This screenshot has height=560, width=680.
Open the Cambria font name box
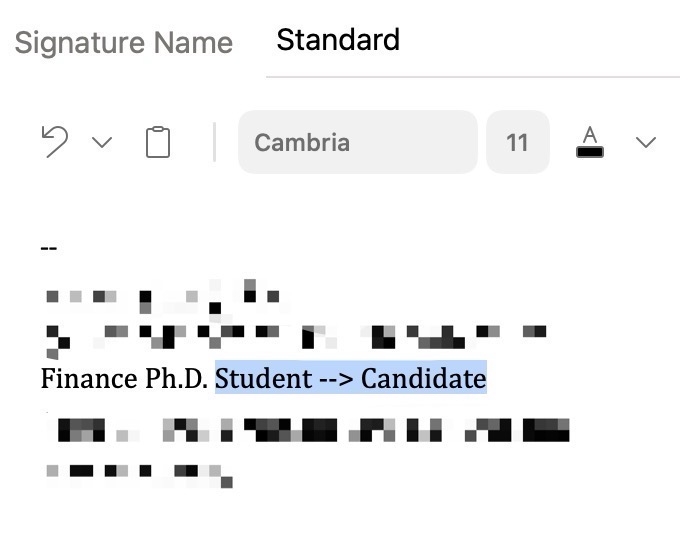point(357,142)
